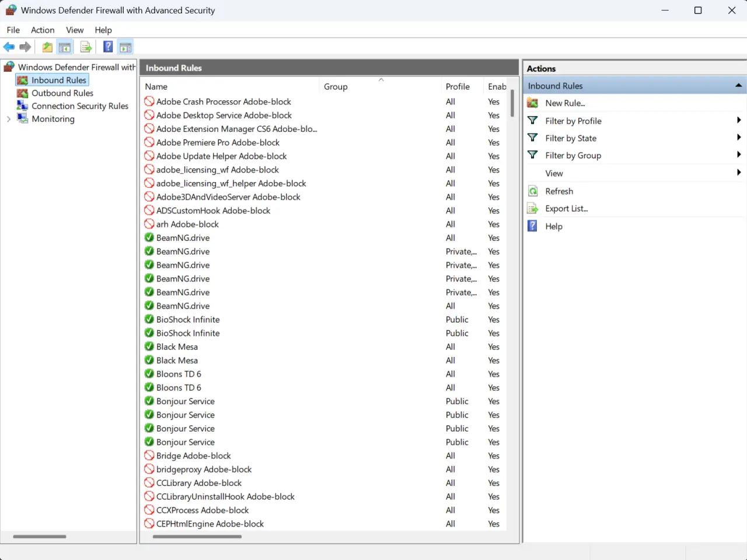Click block icon of Adobe Crash Processor rule
Viewport: 747px width, 560px height.
point(149,101)
